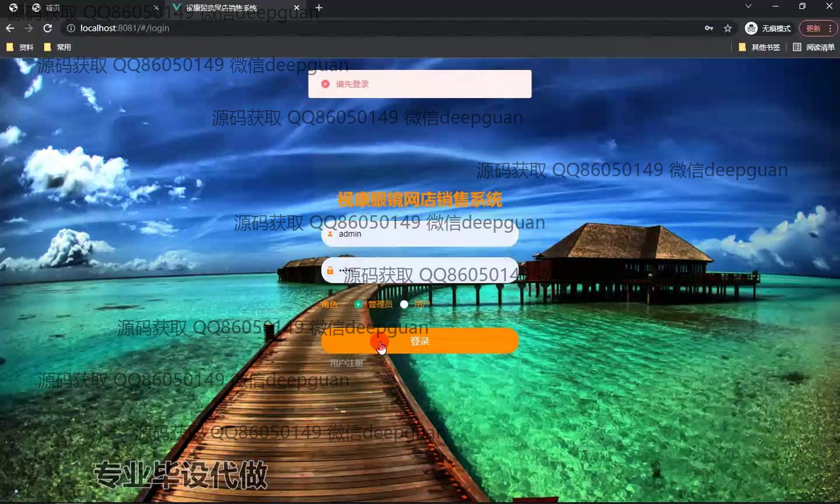Viewport: 840px width, 504px height.
Task: Reload the page with refresh icon
Action: tap(48, 28)
